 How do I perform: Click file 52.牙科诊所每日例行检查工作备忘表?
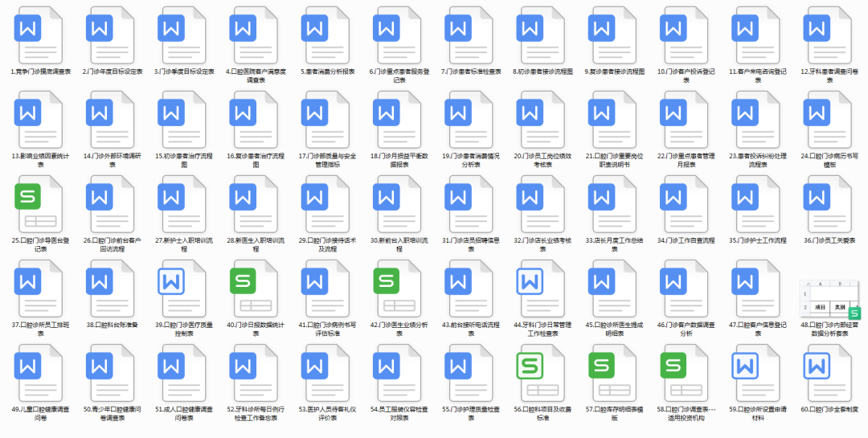(256, 374)
